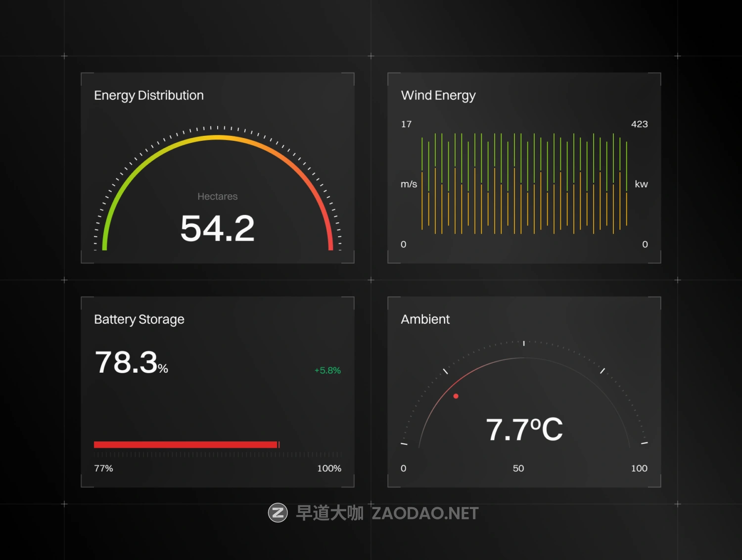
Task: Click the 100% battery scale label
Action: click(x=329, y=468)
